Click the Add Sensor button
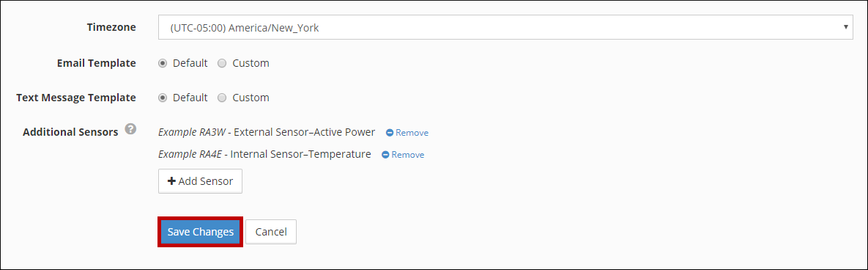The image size is (868, 270). coord(201,181)
